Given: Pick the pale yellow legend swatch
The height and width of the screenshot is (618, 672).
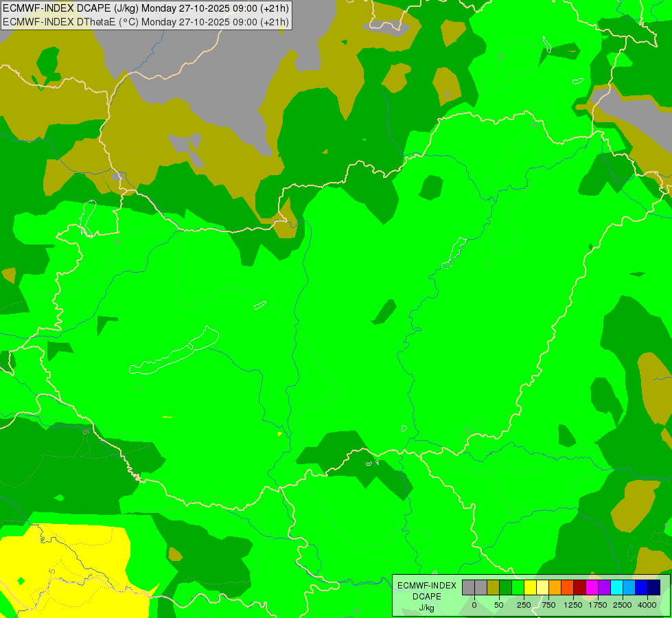Looking at the screenshot, I should [x=542, y=588].
